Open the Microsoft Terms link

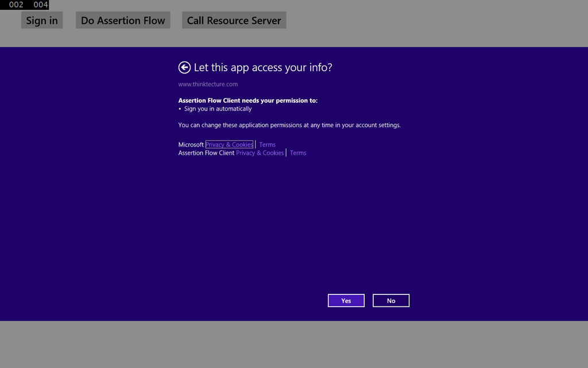(x=267, y=145)
